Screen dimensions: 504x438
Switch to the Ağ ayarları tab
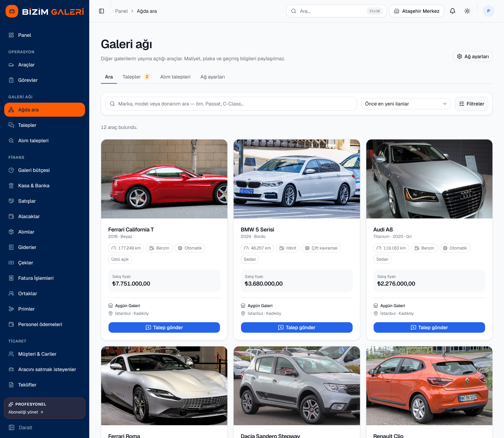click(x=212, y=77)
